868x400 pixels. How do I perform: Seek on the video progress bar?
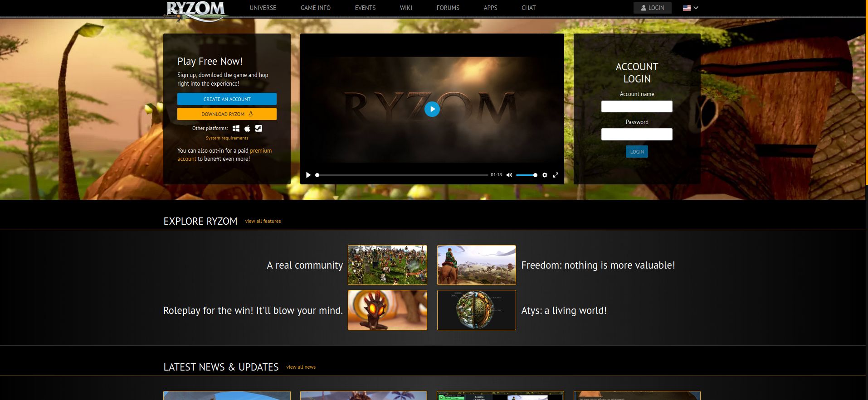point(402,175)
